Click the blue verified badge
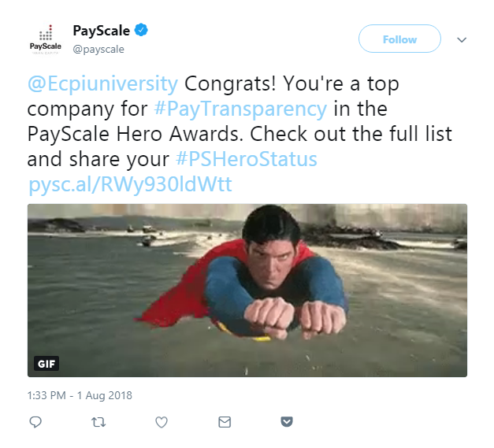Screen dimensions: 494x448 point(141,31)
